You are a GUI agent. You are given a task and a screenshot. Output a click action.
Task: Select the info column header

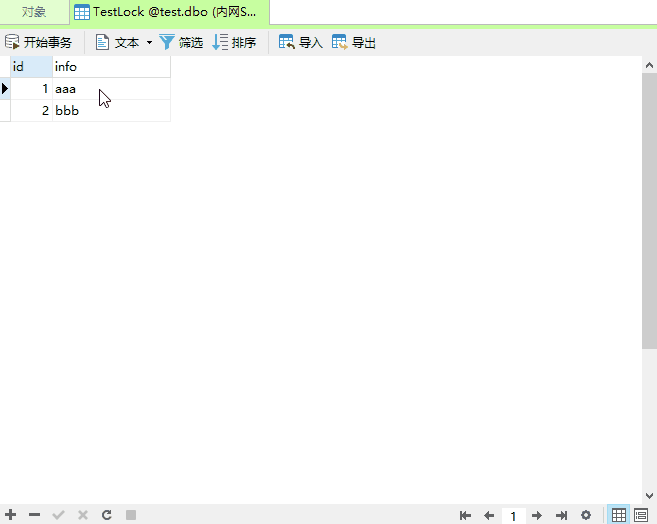click(x=111, y=67)
